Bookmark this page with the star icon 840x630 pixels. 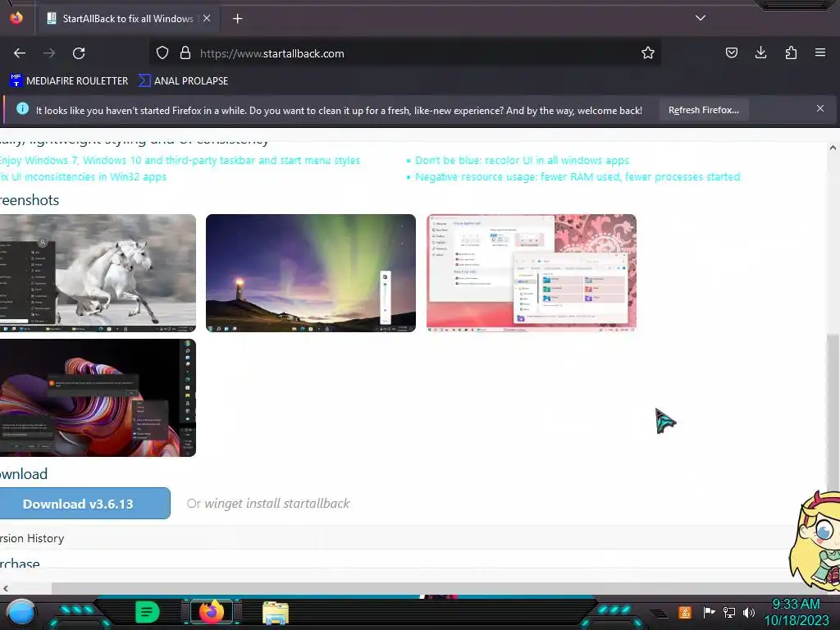tap(648, 52)
